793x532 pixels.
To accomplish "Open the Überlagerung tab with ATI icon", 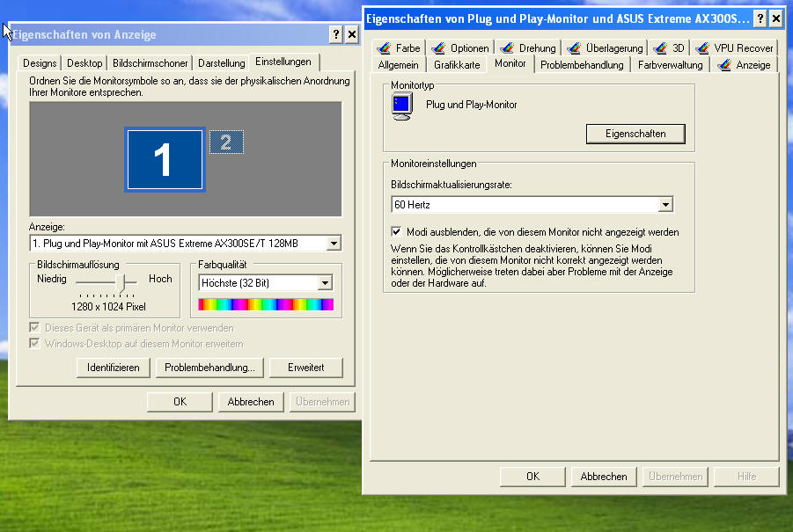I will point(606,48).
